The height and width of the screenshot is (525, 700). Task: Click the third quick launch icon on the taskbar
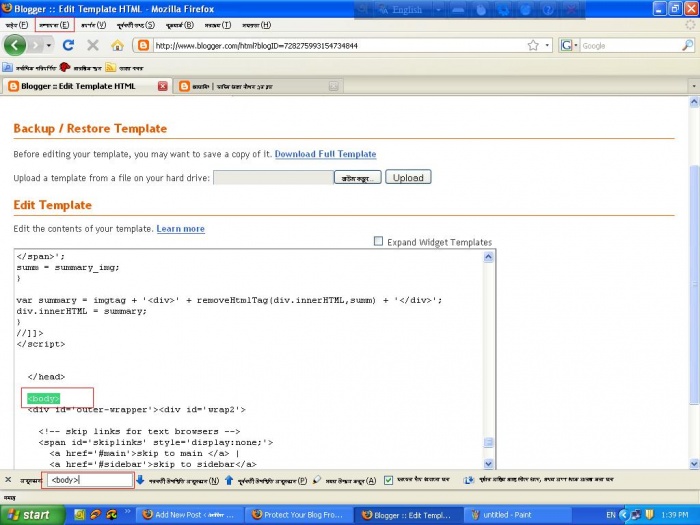point(112,514)
